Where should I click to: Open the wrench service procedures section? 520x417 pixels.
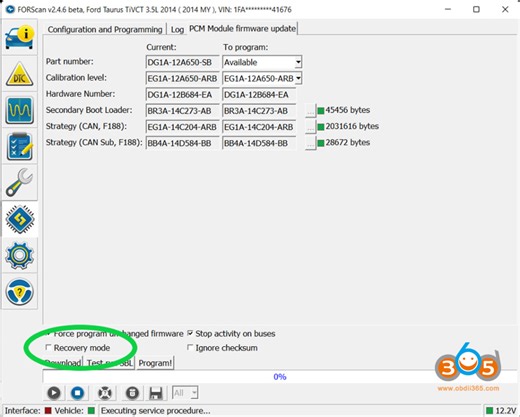click(x=19, y=183)
